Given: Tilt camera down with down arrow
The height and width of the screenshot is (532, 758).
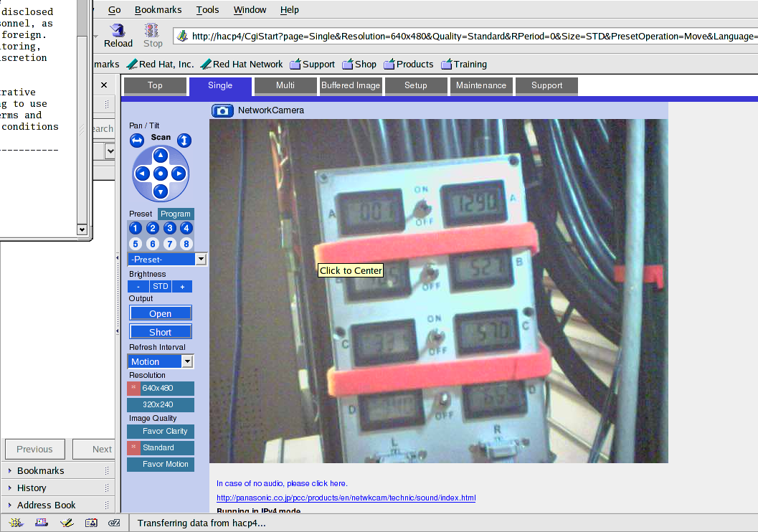Looking at the screenshot, I should pyautogui.click(x=161, y=192).
